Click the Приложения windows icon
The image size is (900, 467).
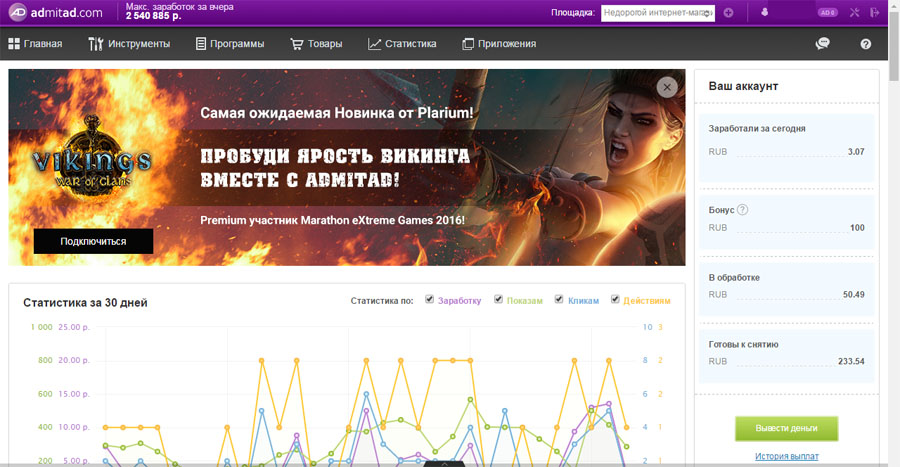pyautogui.click(x=468, y=44)
